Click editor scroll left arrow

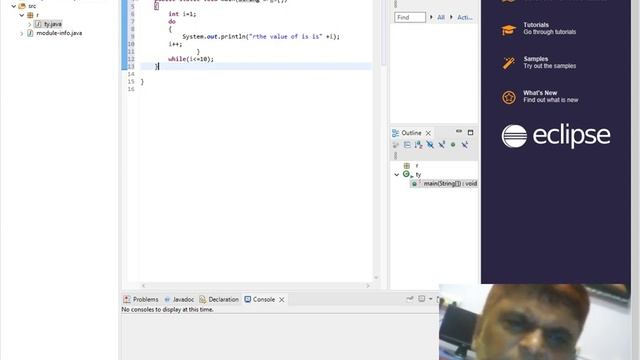(x=143, y=286)
